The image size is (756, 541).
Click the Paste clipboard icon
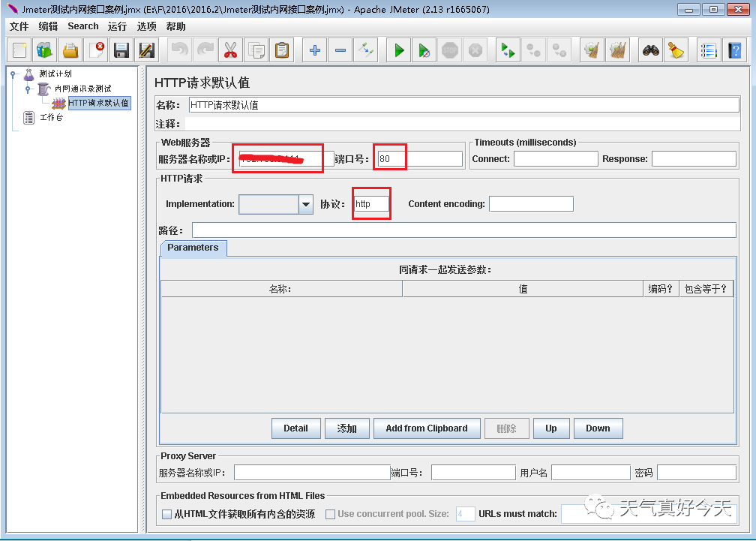click(281, 50)
